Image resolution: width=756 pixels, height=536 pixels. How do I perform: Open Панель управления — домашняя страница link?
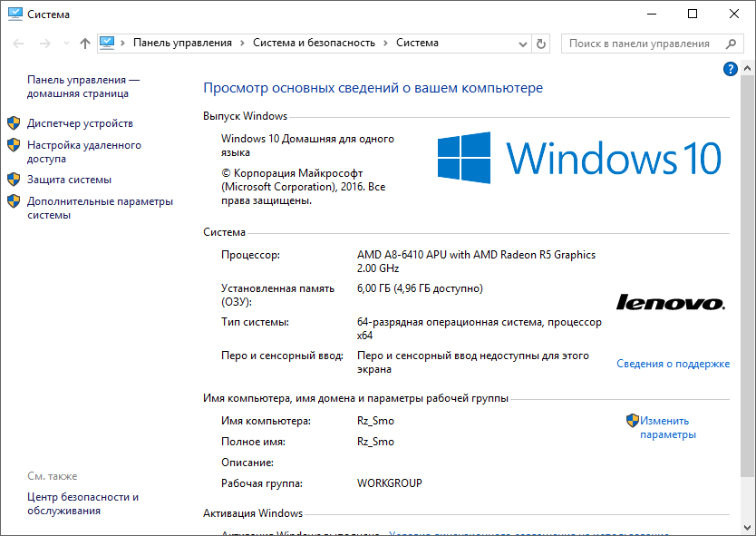(82, 86)
